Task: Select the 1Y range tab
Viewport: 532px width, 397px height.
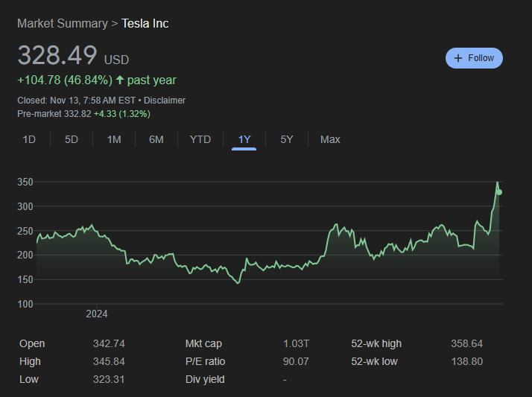Action: (244, 139)
